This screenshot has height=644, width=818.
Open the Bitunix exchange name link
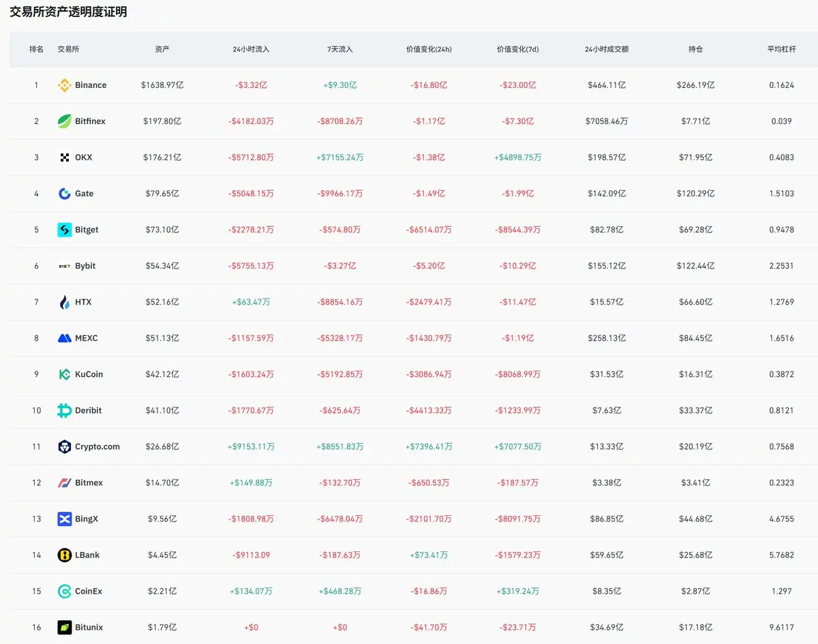[x=89, y=627]
